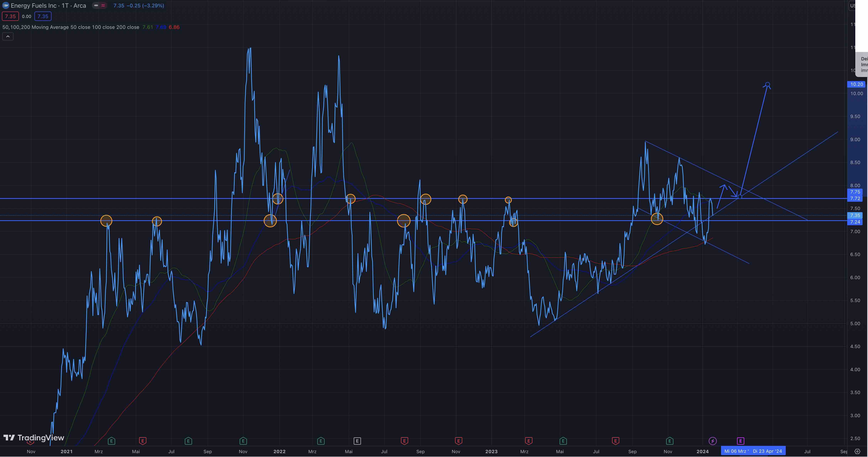
Task: Click the blue 7.35 buy price box
Action: click(x=43, y=16)
